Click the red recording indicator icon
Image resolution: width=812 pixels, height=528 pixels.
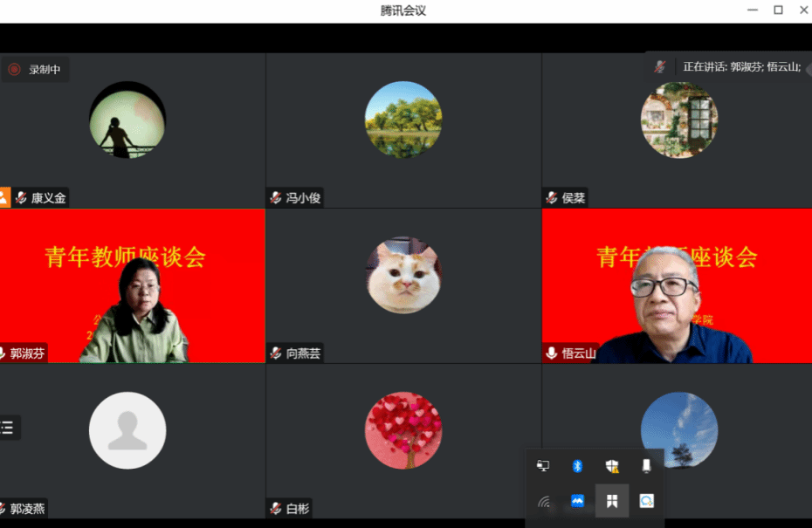[14, 70]
